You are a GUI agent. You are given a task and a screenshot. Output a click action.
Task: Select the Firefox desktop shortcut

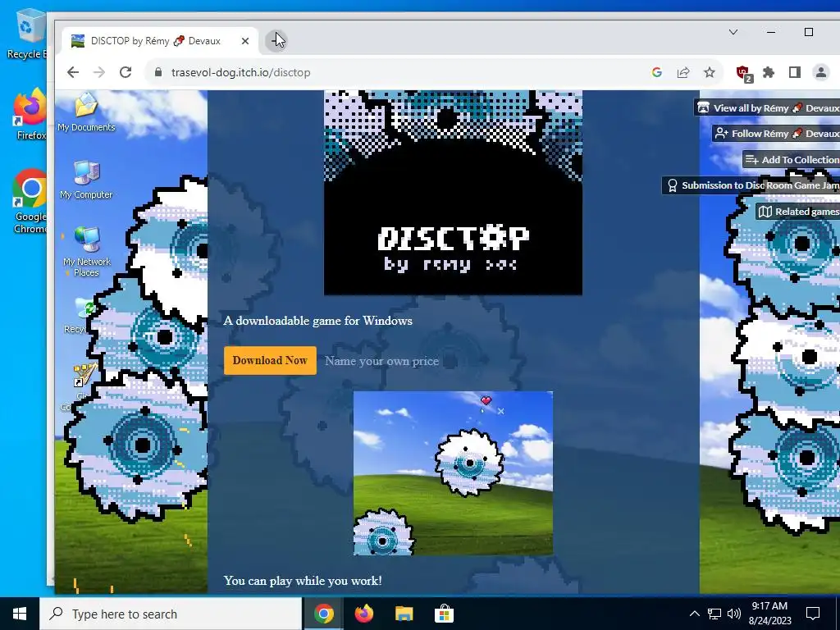(30, 114)
